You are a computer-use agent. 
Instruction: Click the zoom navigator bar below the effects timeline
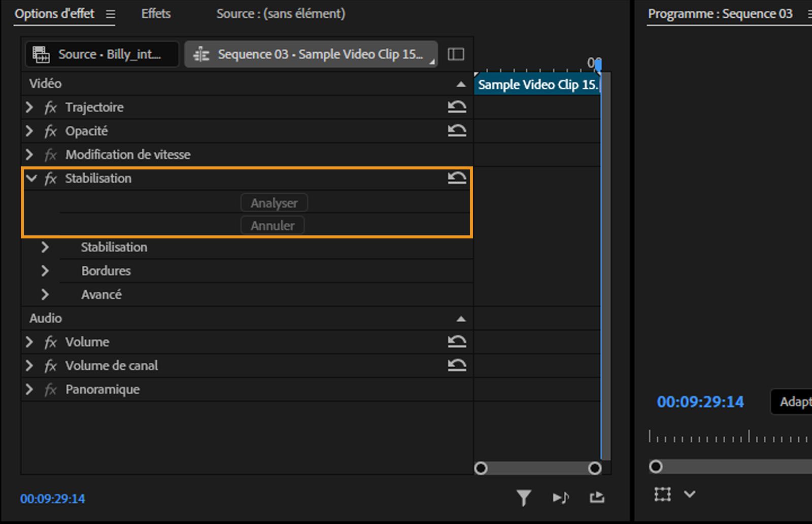point(537,468)
